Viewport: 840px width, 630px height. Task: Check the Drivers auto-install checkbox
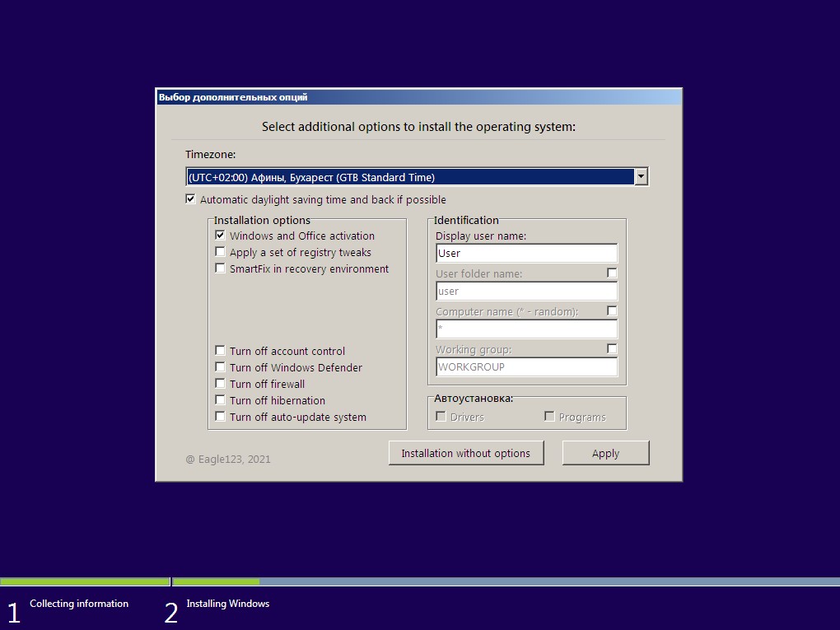(441, 416)
